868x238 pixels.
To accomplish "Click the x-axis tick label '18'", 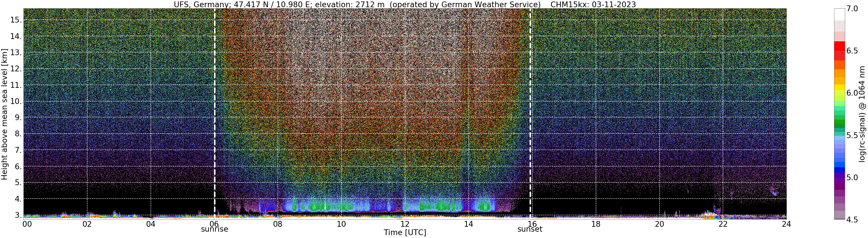I will tap(596, 224).
